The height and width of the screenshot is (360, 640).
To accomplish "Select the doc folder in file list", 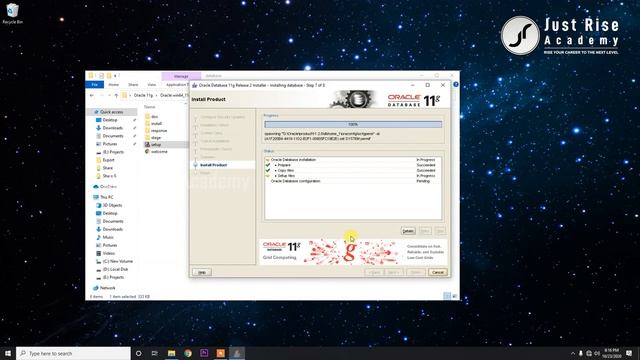I will pos(154,117).
